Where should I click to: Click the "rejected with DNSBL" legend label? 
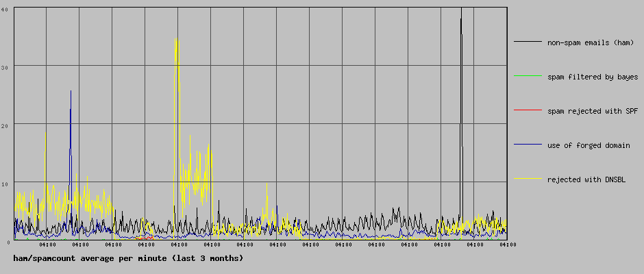pos(586,179)
